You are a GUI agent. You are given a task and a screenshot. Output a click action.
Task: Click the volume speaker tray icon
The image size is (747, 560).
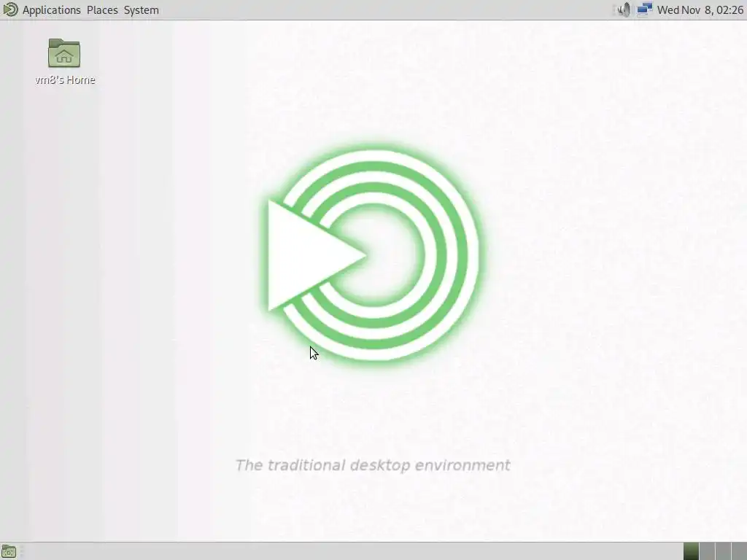(624, 9)
